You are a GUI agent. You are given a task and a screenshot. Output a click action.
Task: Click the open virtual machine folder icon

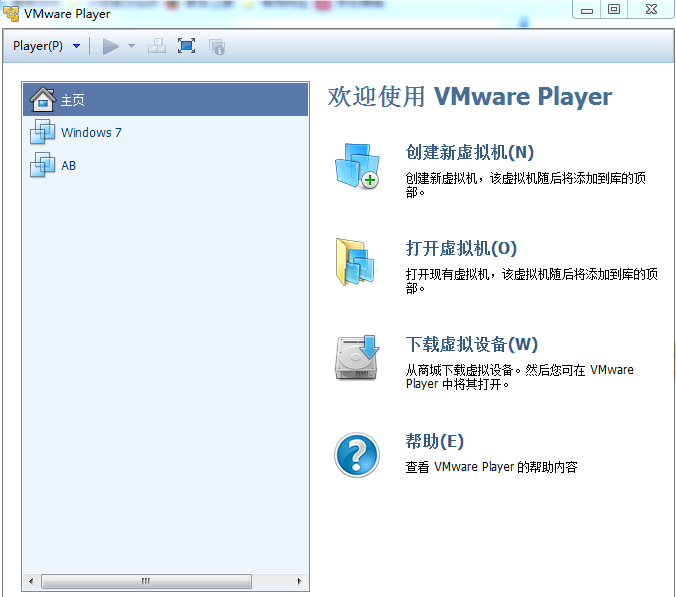(x=356, y=262)
